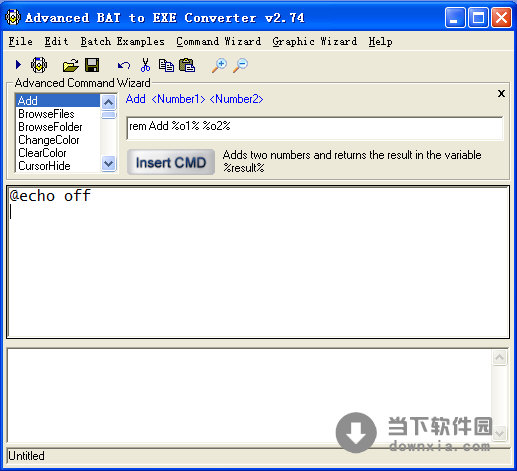Select CursorHide in the command list
Screen dimensions: 517x471
pyautogui.click(x=58, y=166)
